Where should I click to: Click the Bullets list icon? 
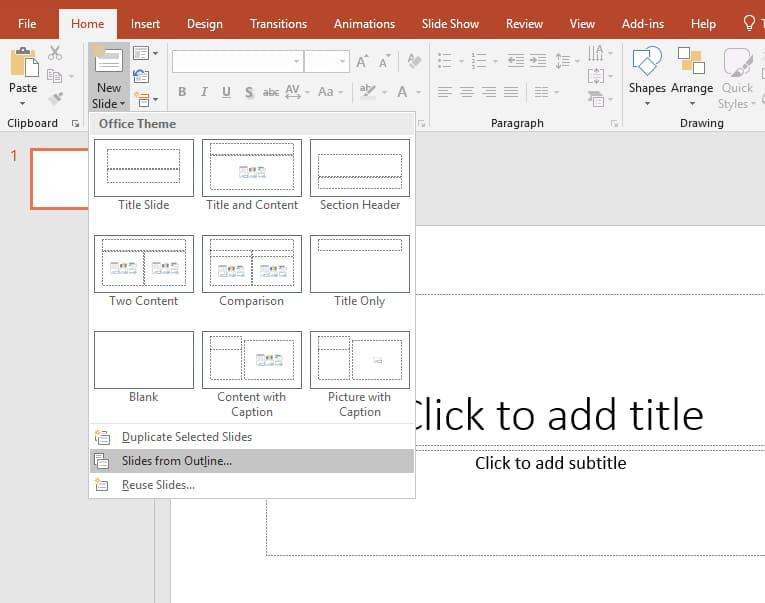[444, 61]
